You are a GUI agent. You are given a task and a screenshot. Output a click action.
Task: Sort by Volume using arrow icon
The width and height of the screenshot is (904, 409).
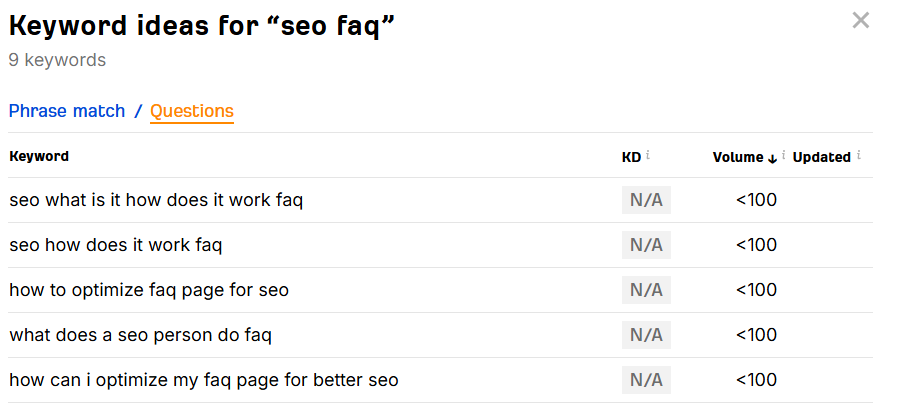(x=773, y=159)
